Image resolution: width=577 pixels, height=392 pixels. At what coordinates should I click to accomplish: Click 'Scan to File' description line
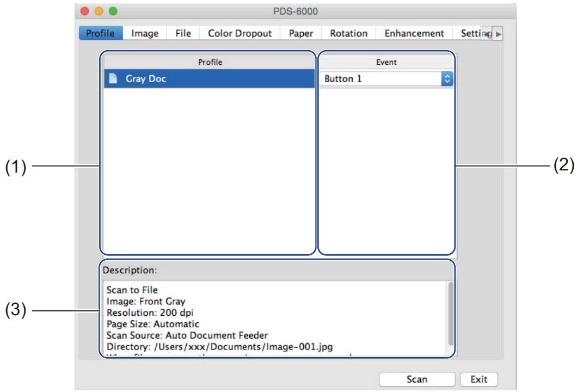[132, 290]
